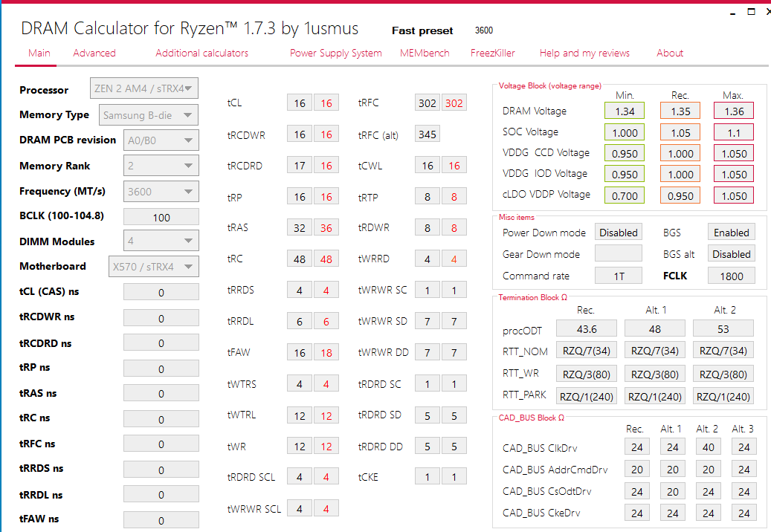Click the red tRFC value 302
Viewport: 771px width, 532px height.
[454, 103]
